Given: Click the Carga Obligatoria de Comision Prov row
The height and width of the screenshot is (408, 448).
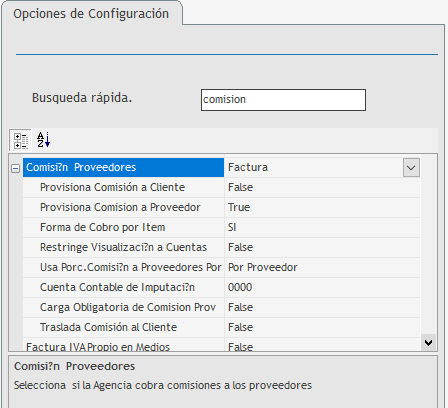Looking at the screenshot, I should 221,307.
